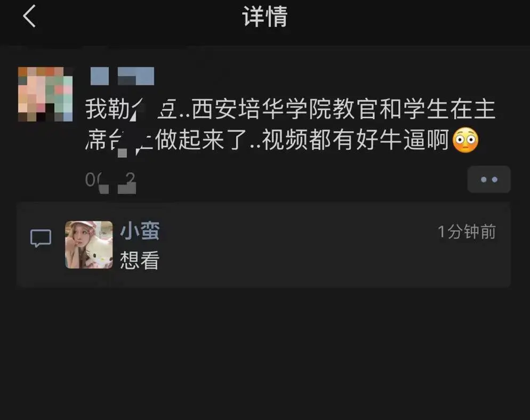Image resolution: width=530 pixels, height=420 pixels.
Task: Tap the speech bubble comment icon
Action: [x=41, y=238]
